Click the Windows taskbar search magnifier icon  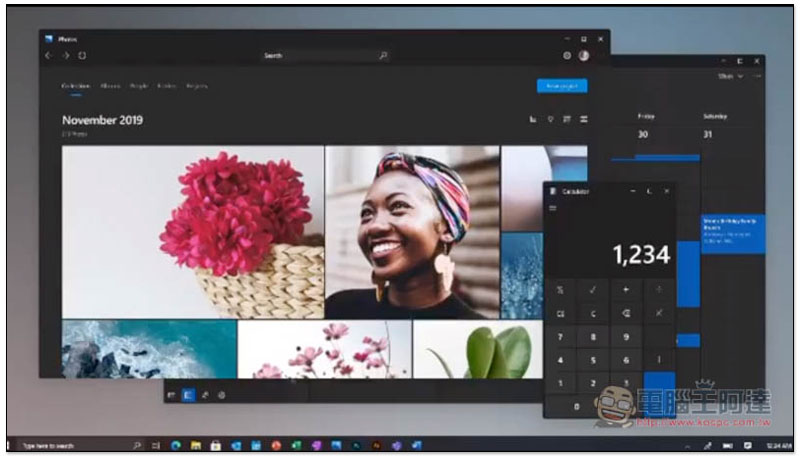pos(137,444)
